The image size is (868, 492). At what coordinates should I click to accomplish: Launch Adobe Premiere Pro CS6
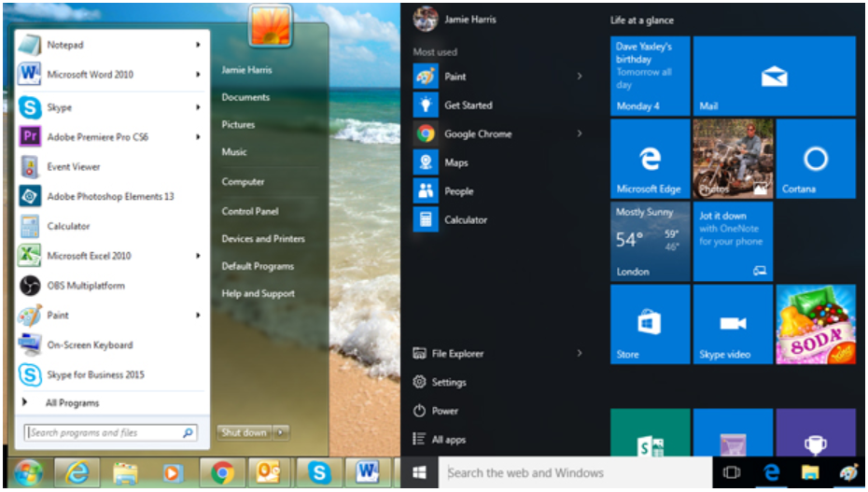(x=111, y=136)
